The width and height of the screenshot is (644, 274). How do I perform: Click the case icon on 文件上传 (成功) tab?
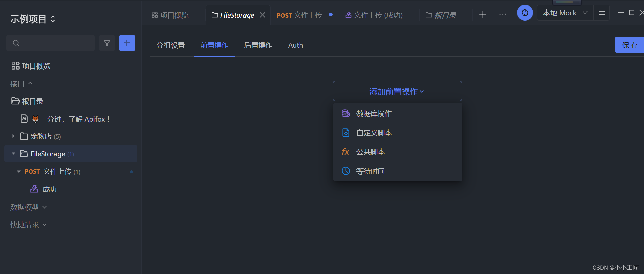[x=348, y=15]
